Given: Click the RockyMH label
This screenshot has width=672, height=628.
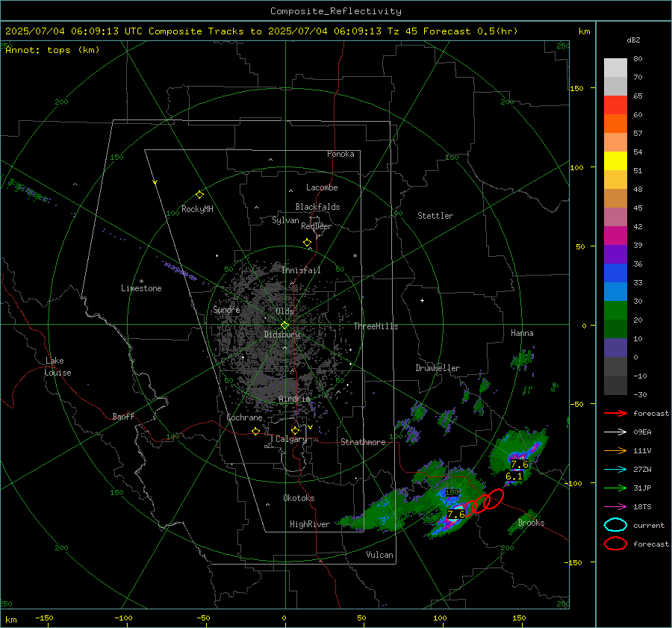Looking at the screenshot, I should point(197,209).
